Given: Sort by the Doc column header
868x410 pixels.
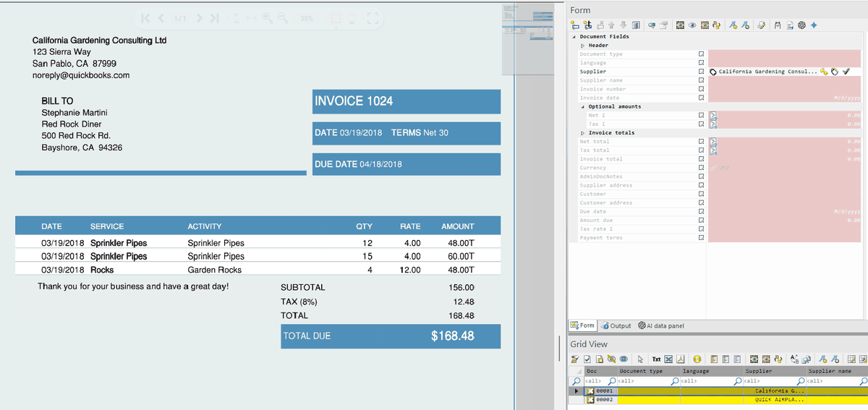Looking at the screenshot, I should (600, 371).
